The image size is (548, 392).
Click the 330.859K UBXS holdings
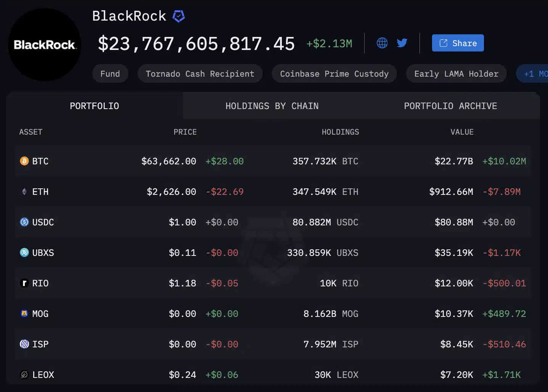point(323,253)
